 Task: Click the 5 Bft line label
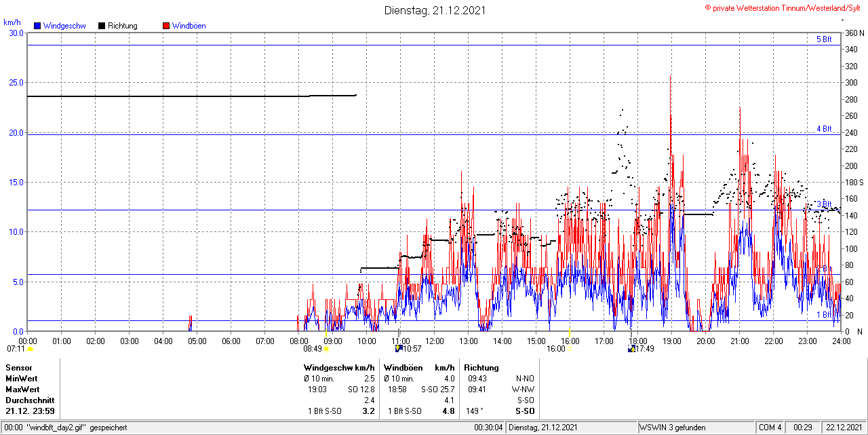click(824, 39)
